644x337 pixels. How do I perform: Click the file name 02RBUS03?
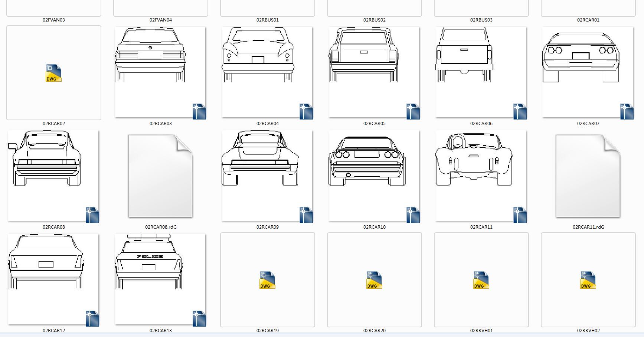pyautogui.click(x=481, y=20)
